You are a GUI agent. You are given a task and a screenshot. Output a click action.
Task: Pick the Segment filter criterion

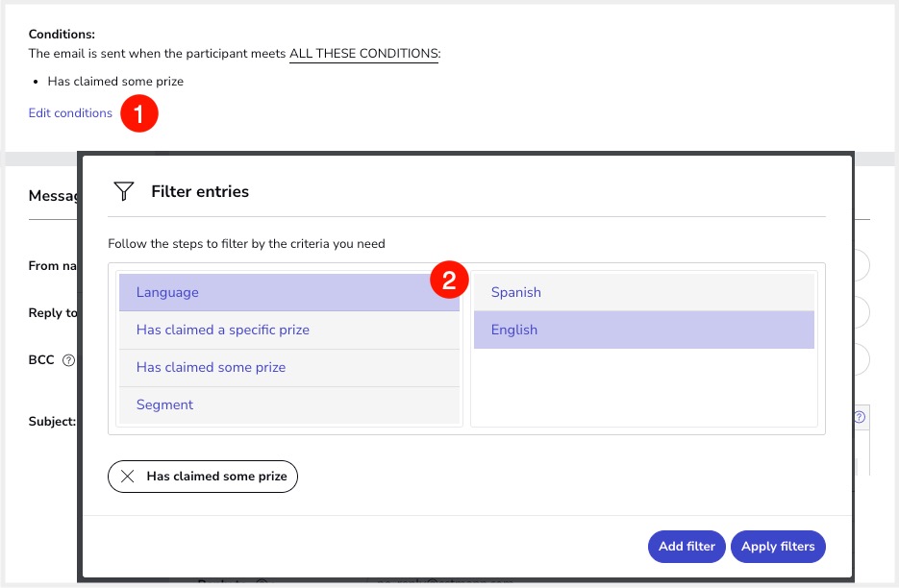(x=288, y=404)
